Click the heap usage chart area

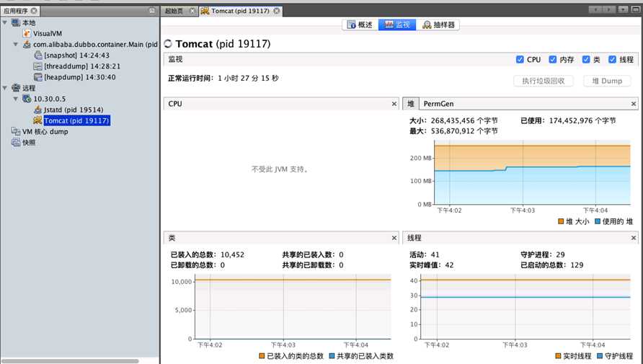point(532,172)
